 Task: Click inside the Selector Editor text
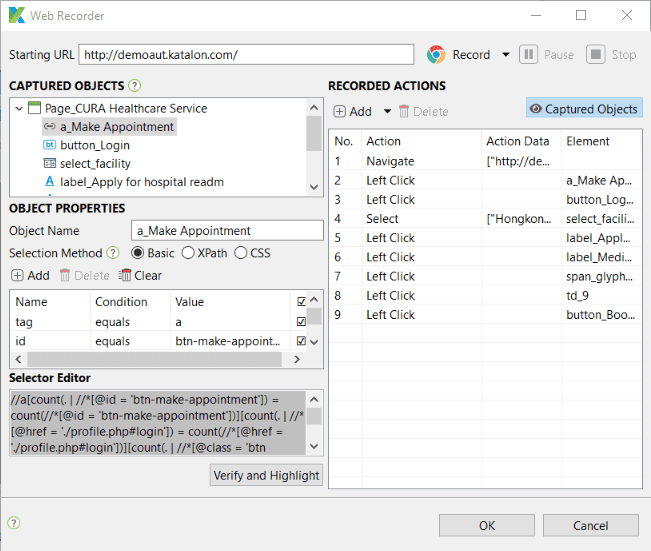[158, 423]
